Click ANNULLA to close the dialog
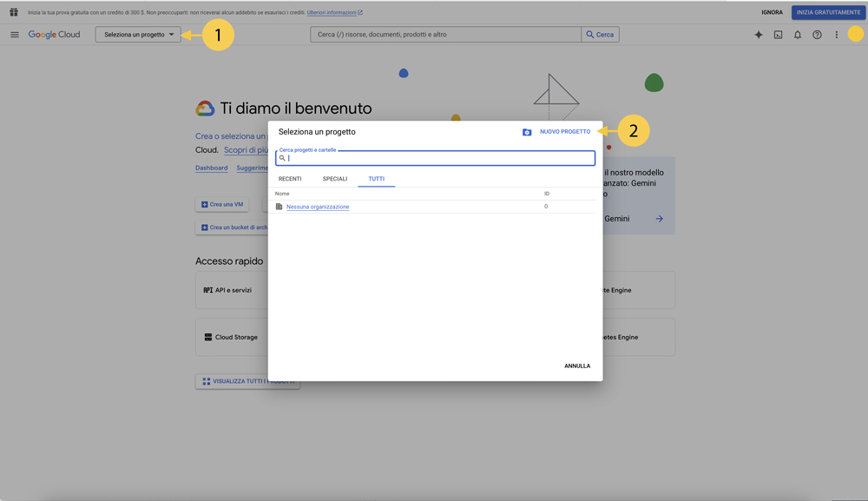The width and height of the screenshot is (868, 501). tap(577, 366)
